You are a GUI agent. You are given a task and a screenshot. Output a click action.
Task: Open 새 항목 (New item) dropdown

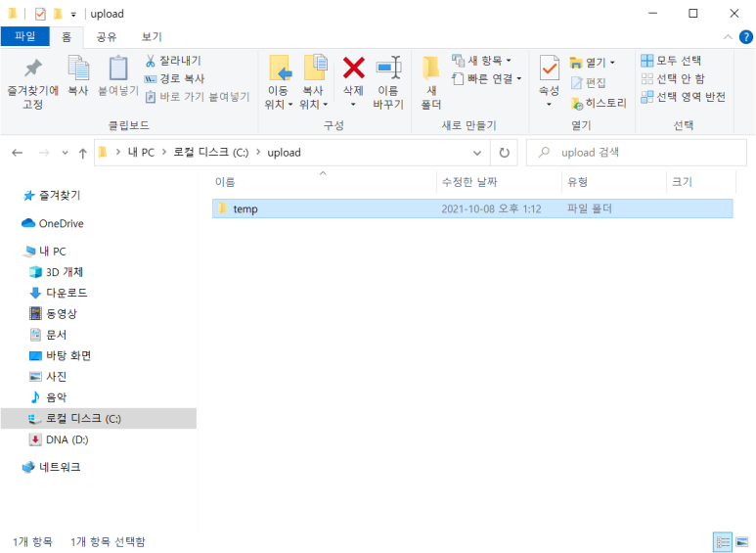(481, 61)
